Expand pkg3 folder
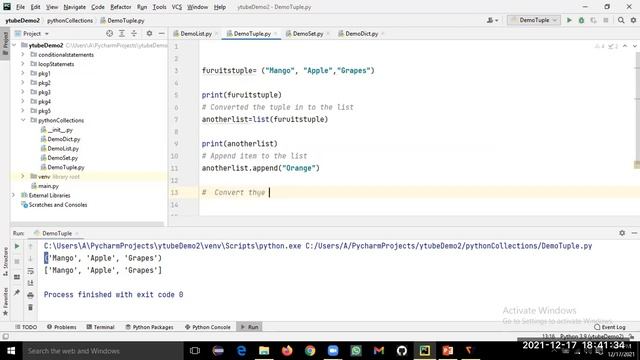The width and height of the screenshot is (640, 360). pyautogui.click(x=23, y=92)
